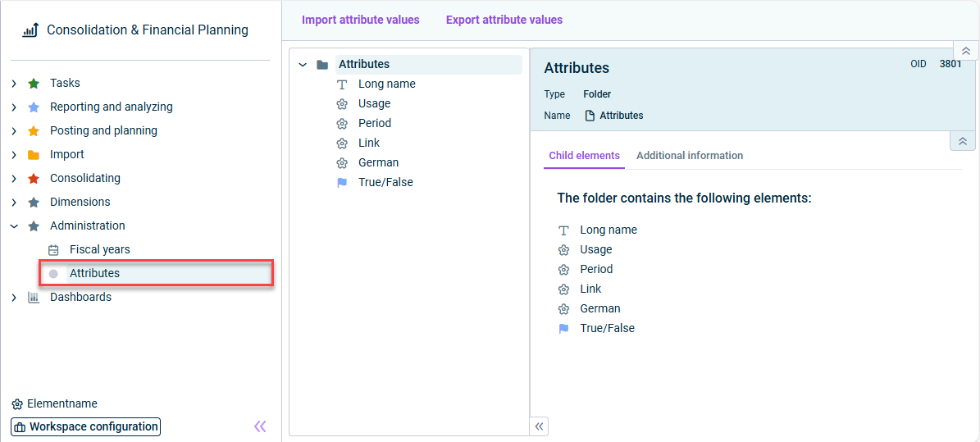Click the double-chevron icon to collapse left sidebar
This screenshot has width=980, height=442.
tap(260, 426)
